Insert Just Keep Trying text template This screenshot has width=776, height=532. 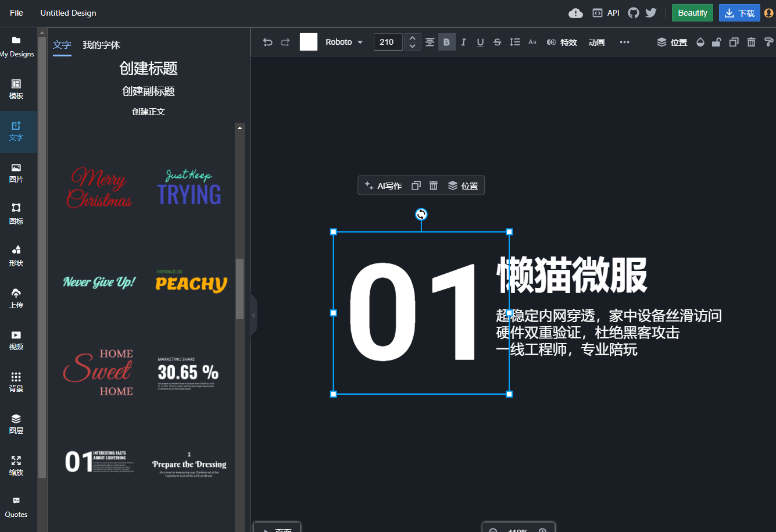tap(189, 187)
